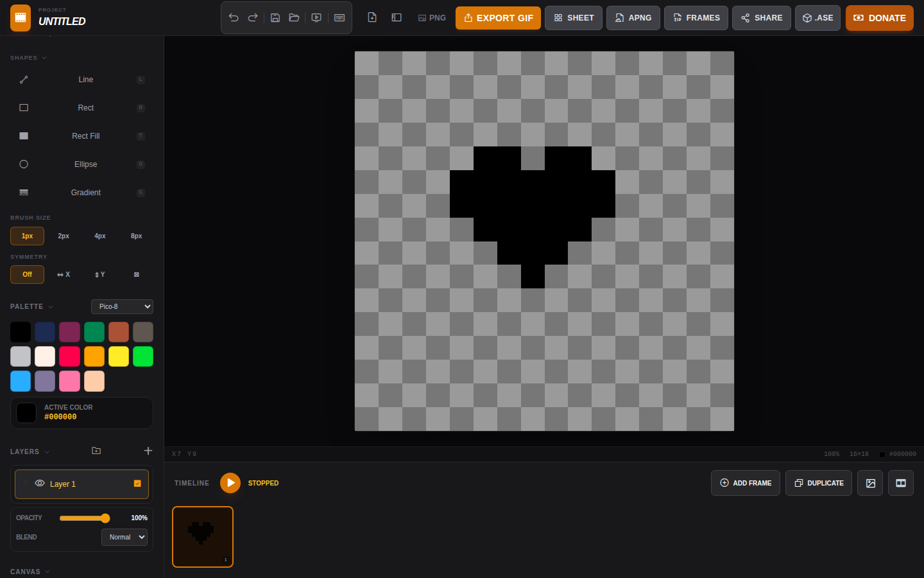Adjust the layer Opacity slider

tap(85, 518)
